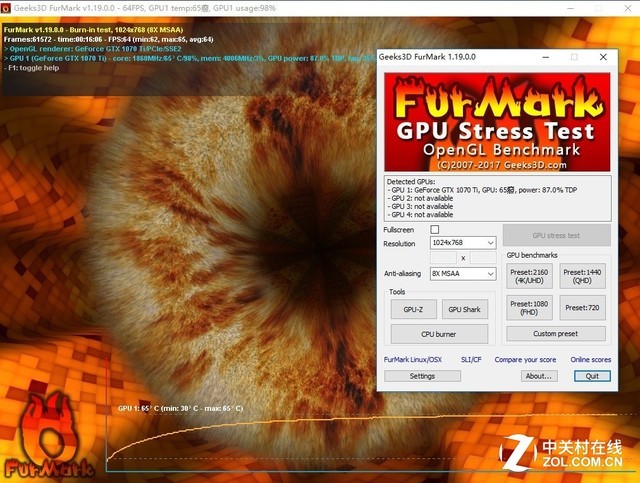Click the GPU stress test button
This screenshot has width=640, height=483.
(557, 235)
